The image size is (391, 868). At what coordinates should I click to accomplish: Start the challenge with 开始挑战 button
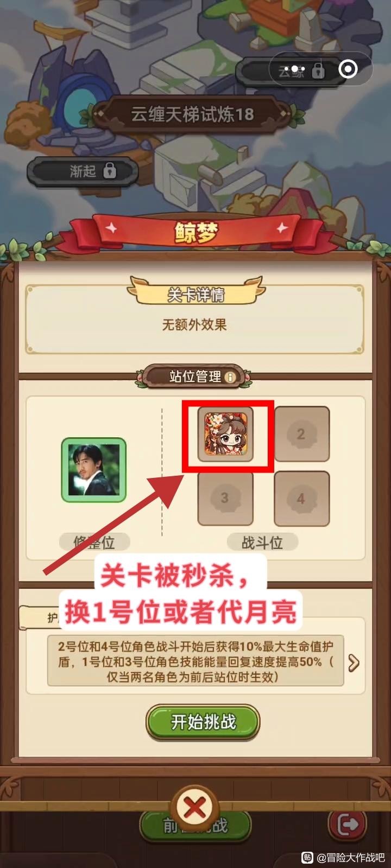coord(203,722)
